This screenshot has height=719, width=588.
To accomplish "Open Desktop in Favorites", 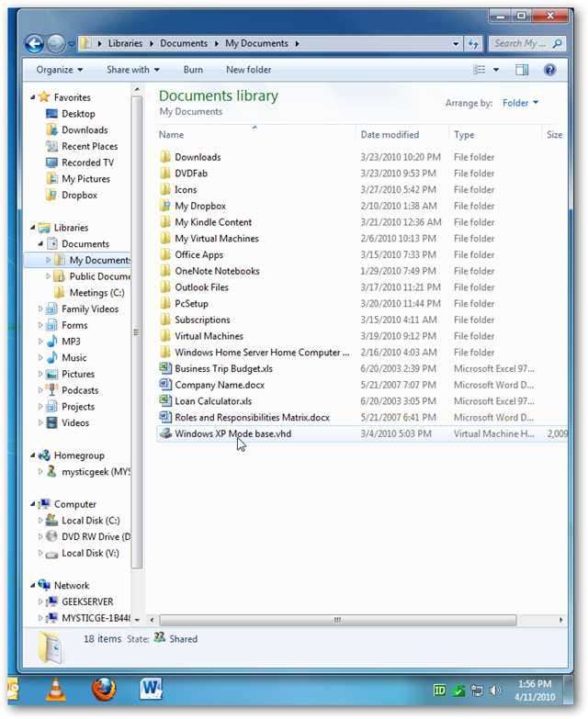I will click(x=78, y=114).
